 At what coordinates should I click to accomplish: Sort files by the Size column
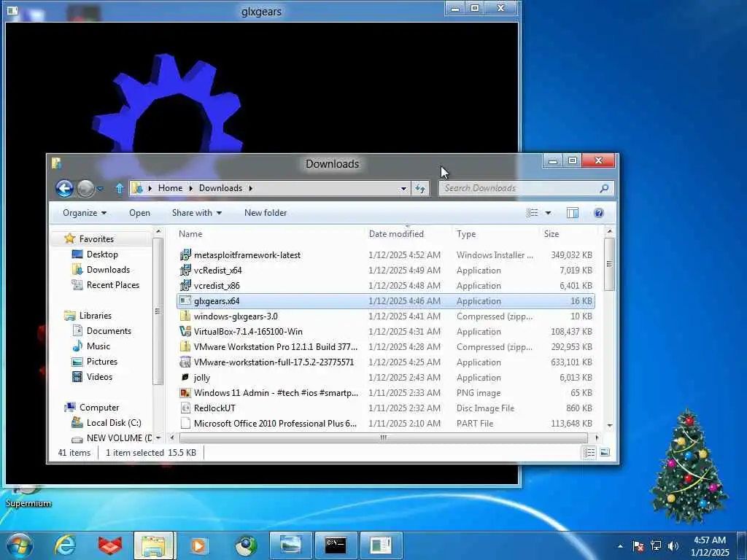(551, 234)
